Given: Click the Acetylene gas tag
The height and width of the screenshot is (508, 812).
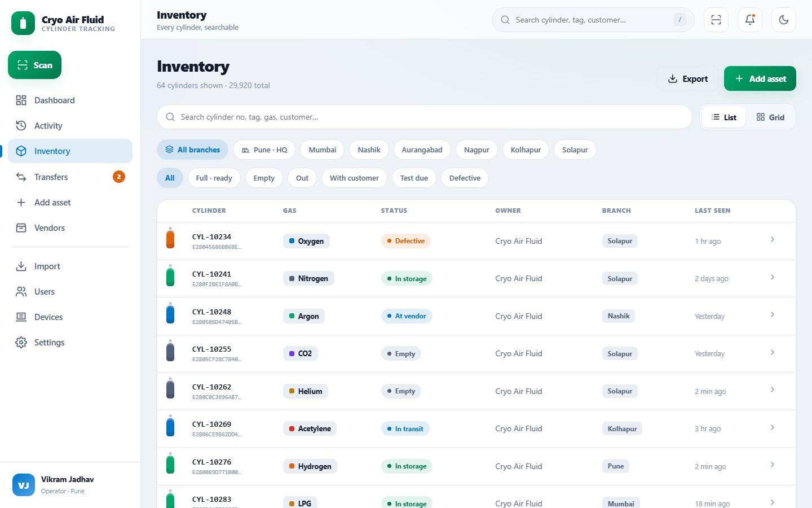Looking at the screenshot, I should coord(310,428).
